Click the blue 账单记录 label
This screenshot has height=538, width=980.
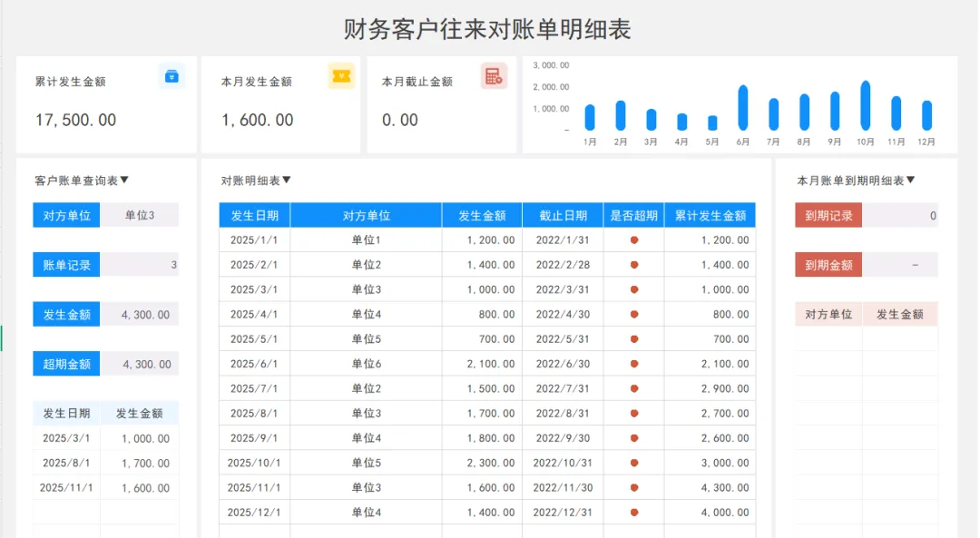pos(66,265)
